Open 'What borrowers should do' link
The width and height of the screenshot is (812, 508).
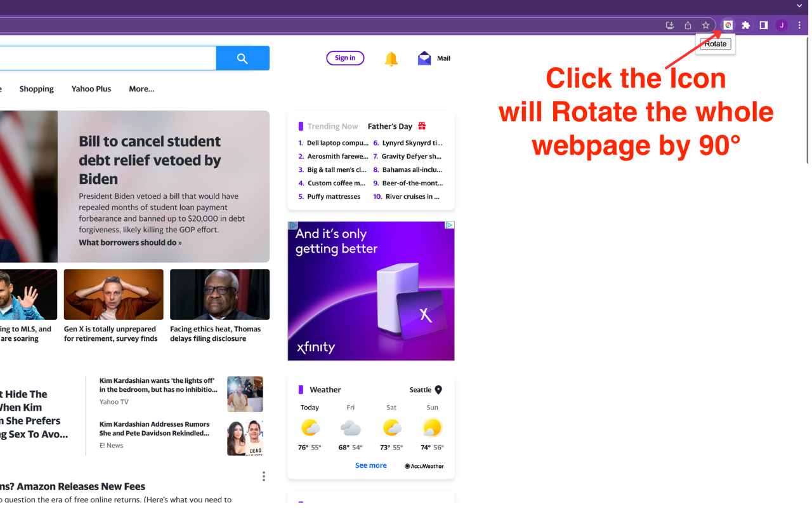click(x=130, y=243)
